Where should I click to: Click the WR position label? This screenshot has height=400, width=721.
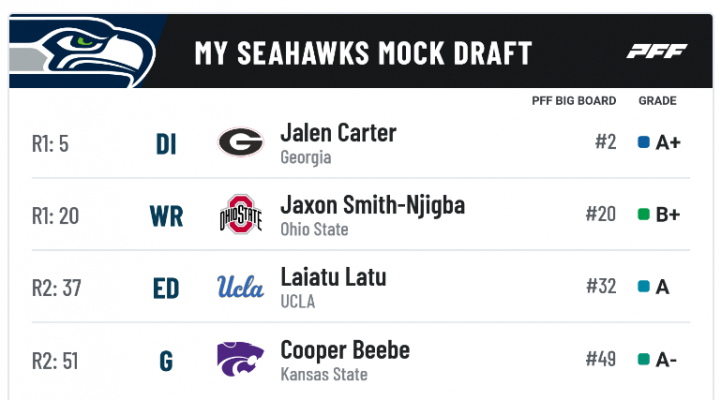(166, 216)
